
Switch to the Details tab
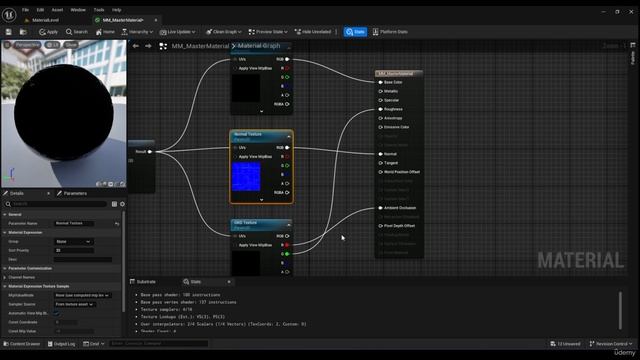[16, 193]
